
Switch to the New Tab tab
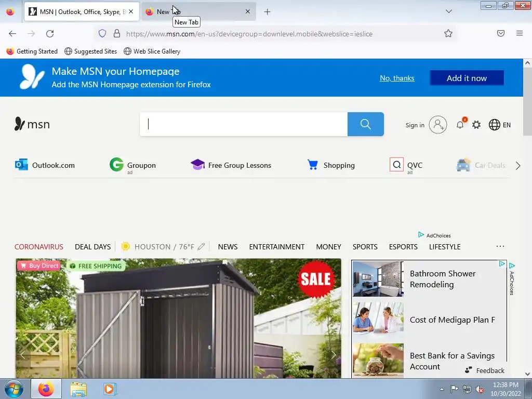(x=198, y=12)
